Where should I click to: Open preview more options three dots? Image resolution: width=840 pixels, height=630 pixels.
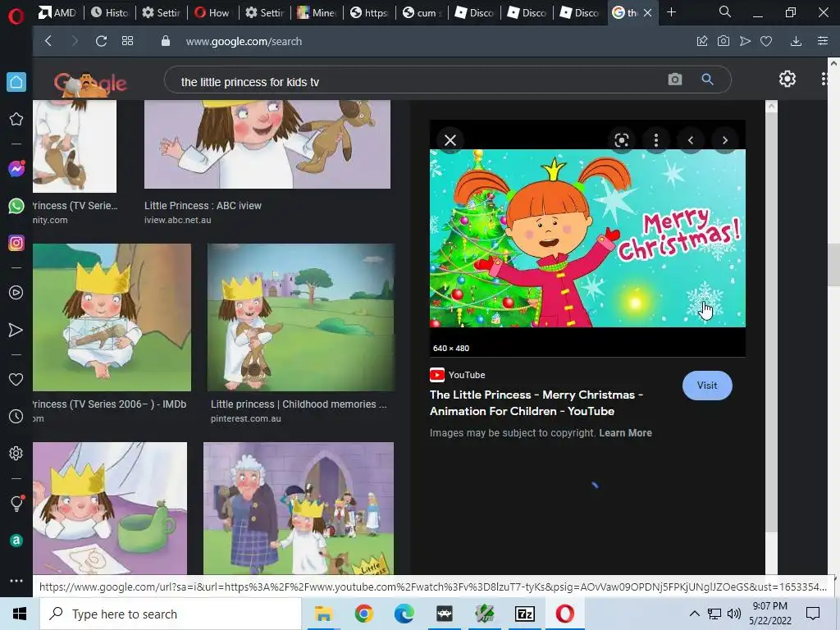pyautogui.click(x=655, y=140)
